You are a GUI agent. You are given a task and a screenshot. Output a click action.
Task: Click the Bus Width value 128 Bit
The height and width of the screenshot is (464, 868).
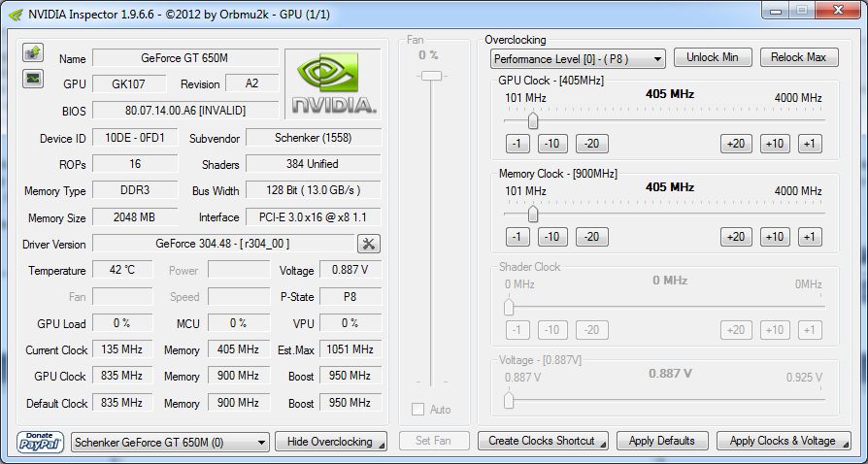314,190
